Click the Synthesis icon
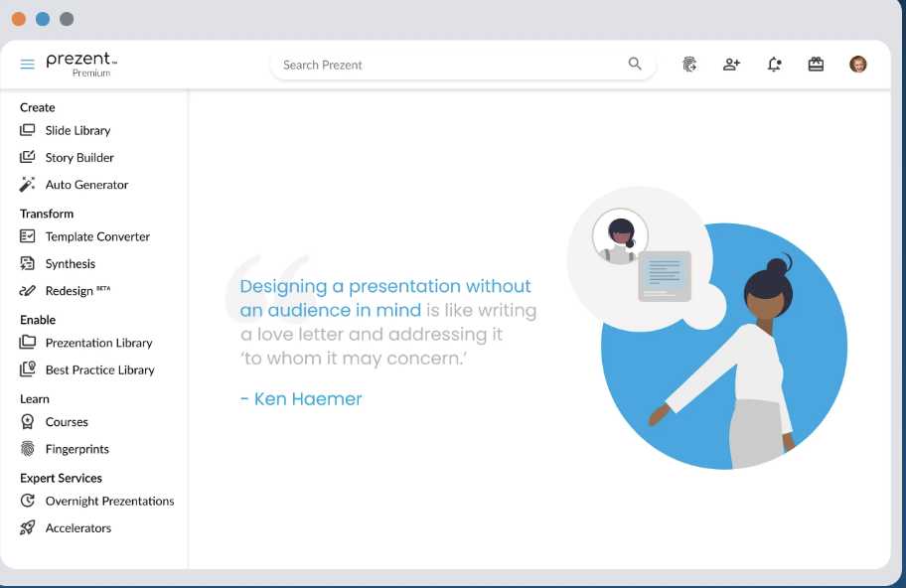906x588 pixels. [27, 263]
